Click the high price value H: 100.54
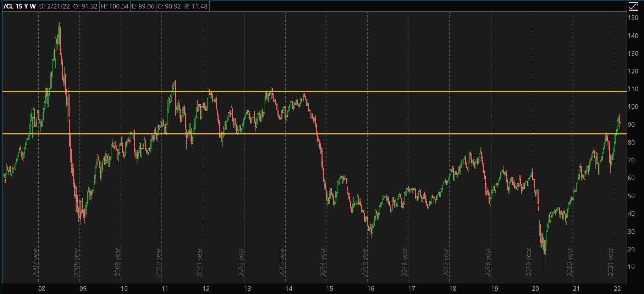The image size is (644, 294). (114, 6)
